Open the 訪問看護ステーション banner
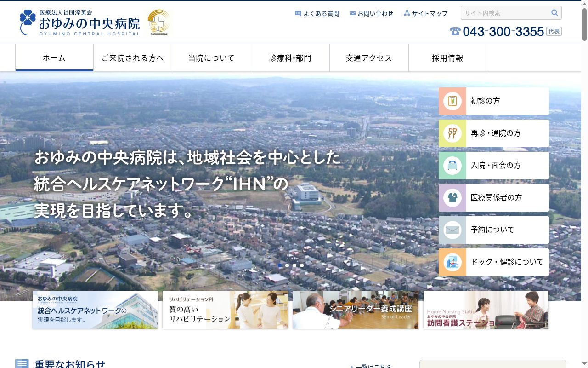This screenshot has height=368, width=588. click(x=486, y=310)
